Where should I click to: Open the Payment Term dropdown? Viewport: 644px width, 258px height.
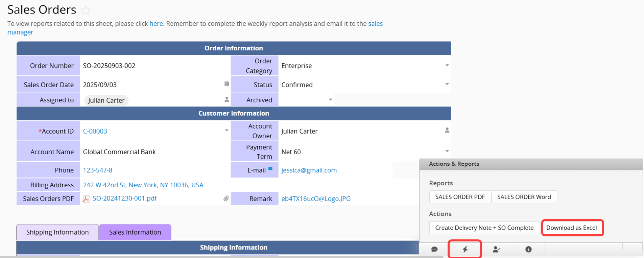pyautogui.click(x=447, y=151)
